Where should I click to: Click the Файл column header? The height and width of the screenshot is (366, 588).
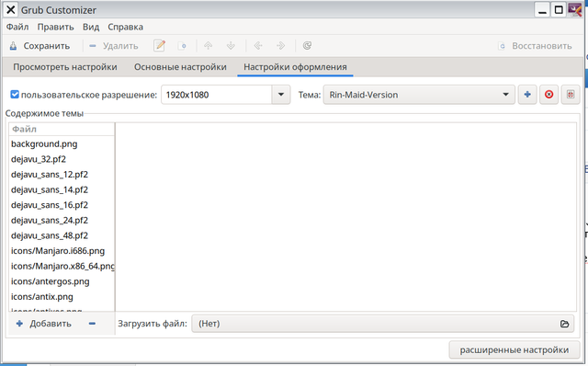pos(62,129)
